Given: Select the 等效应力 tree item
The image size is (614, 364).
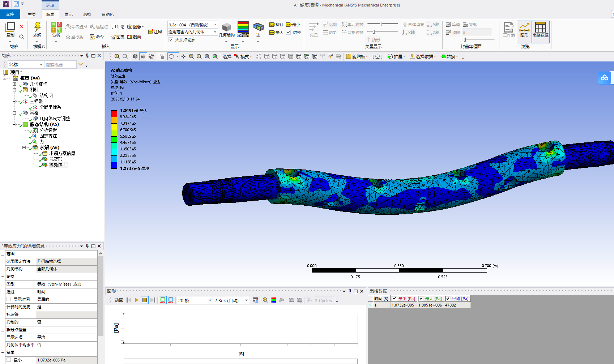Looking at the screenshot, I should click(x=58, y=165).
